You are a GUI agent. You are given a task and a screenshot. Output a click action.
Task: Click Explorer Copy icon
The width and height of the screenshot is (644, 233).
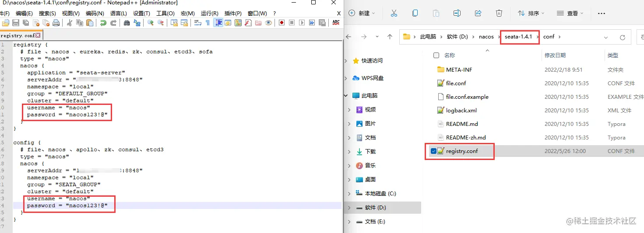(415, 13)
